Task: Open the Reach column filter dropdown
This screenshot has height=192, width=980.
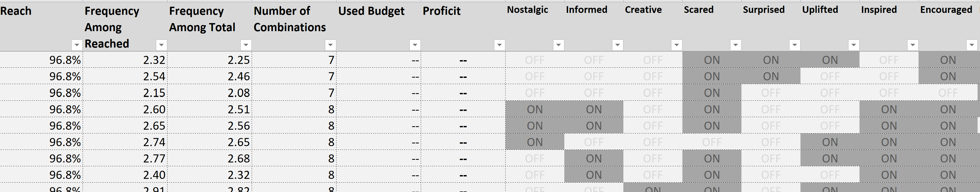Action: [77, 45]
